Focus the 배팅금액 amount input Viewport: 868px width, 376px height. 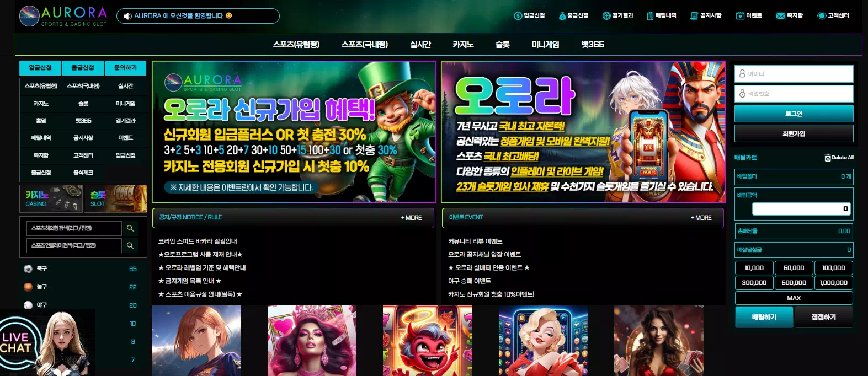tap(801, 209)
